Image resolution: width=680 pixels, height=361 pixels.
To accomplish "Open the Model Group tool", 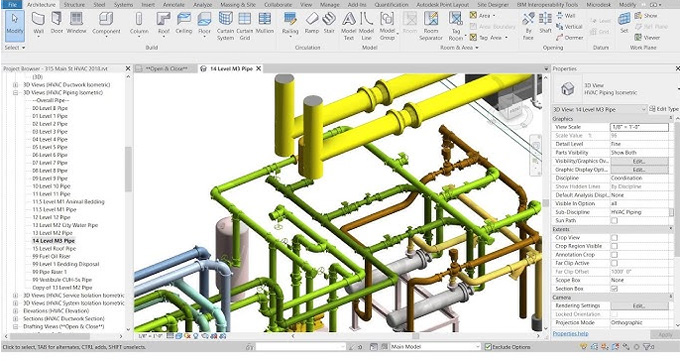I will [387, 26].
